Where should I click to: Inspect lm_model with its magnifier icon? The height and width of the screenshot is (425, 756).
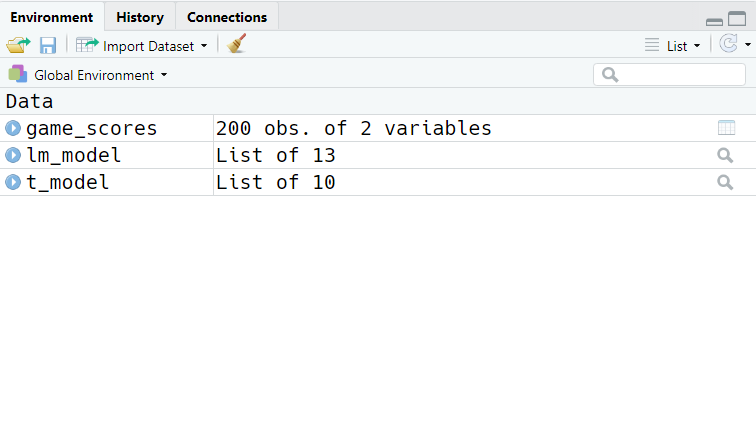coord(725,155)
